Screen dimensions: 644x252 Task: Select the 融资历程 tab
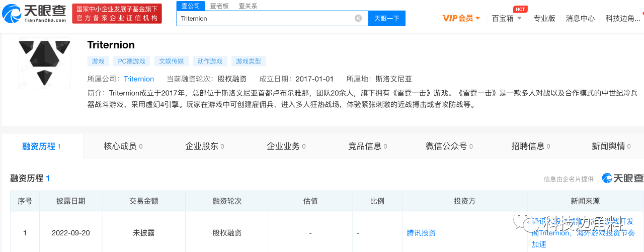[41, 146]
